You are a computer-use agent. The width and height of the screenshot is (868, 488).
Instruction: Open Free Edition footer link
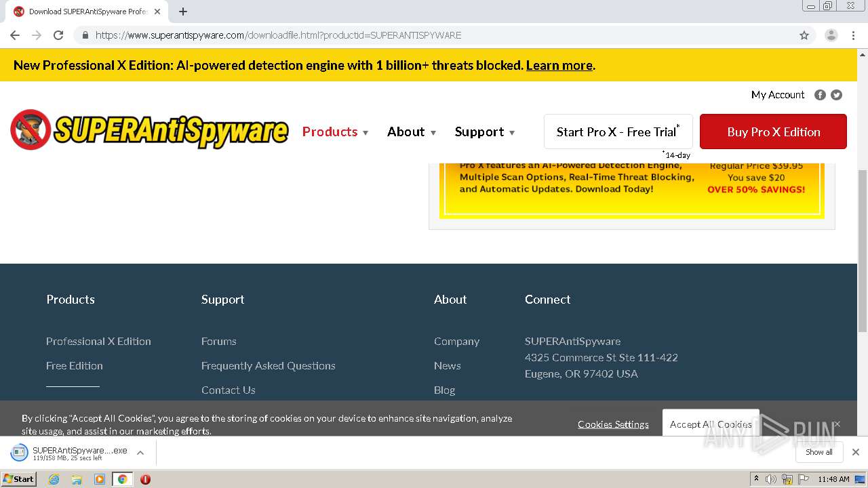tap(75, 365)
